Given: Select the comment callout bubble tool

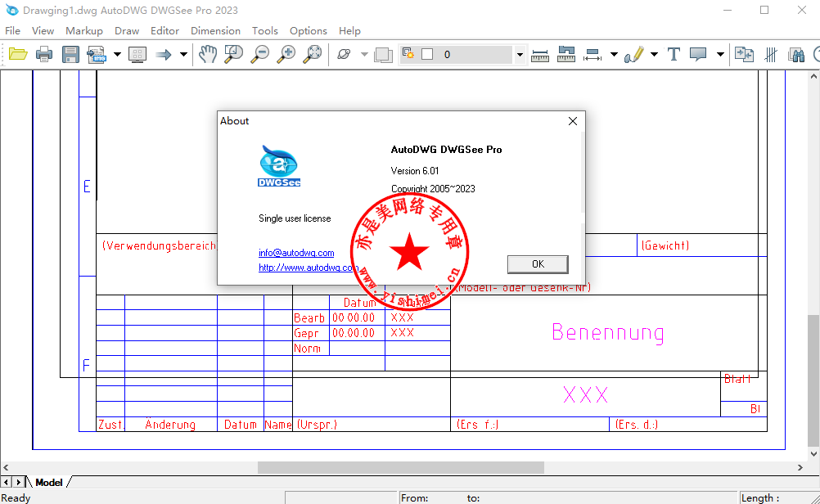Looking at the screenshot, I should pos(698,54).
